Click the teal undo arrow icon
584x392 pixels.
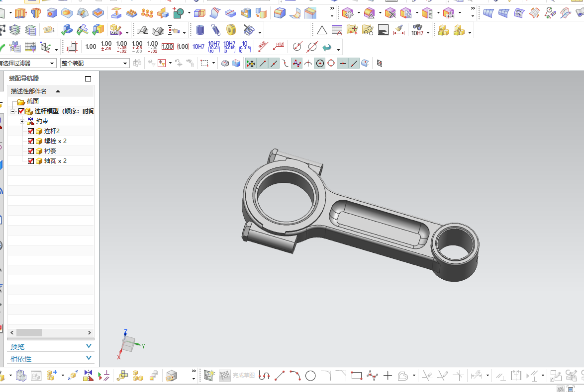[327, 47]
